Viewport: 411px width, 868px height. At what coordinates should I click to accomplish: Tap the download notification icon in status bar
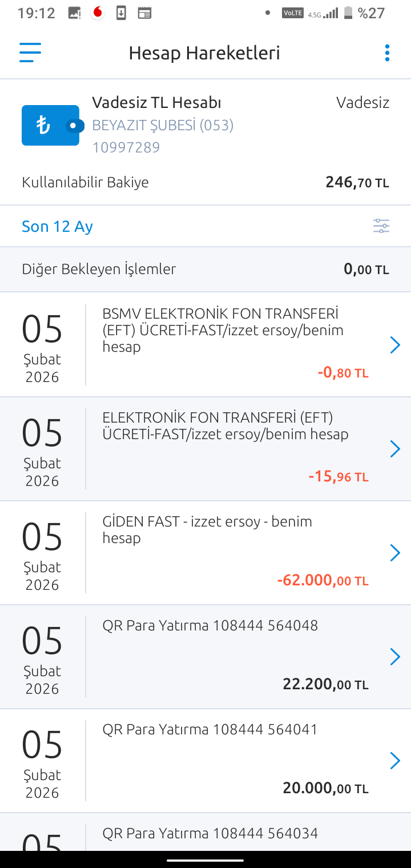[x=121, y=13]
